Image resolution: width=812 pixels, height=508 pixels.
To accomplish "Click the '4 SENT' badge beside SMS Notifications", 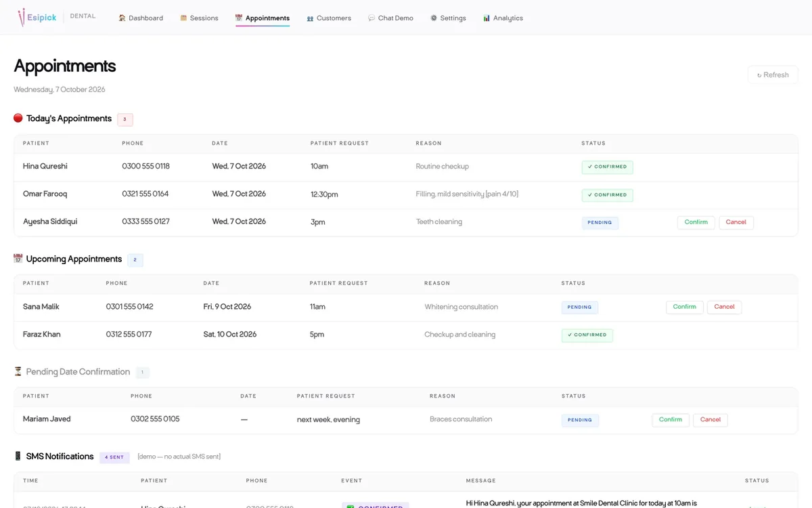I will point(114,457).
